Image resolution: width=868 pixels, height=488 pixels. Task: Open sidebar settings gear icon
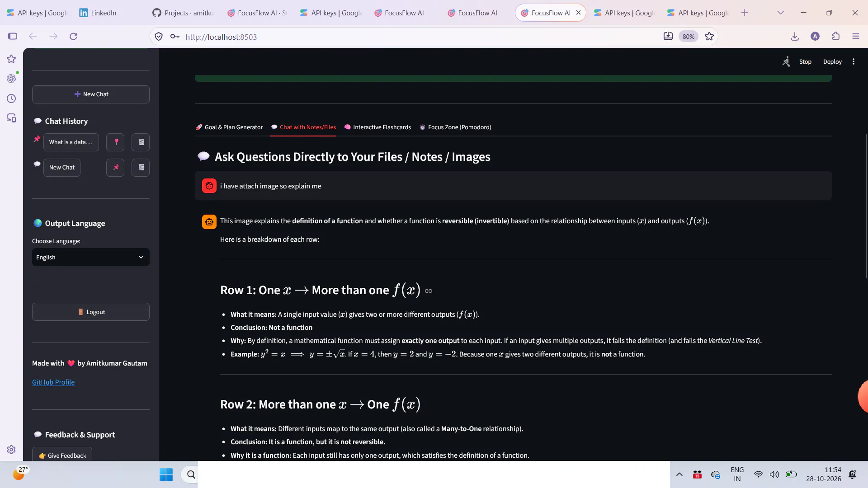11,450
